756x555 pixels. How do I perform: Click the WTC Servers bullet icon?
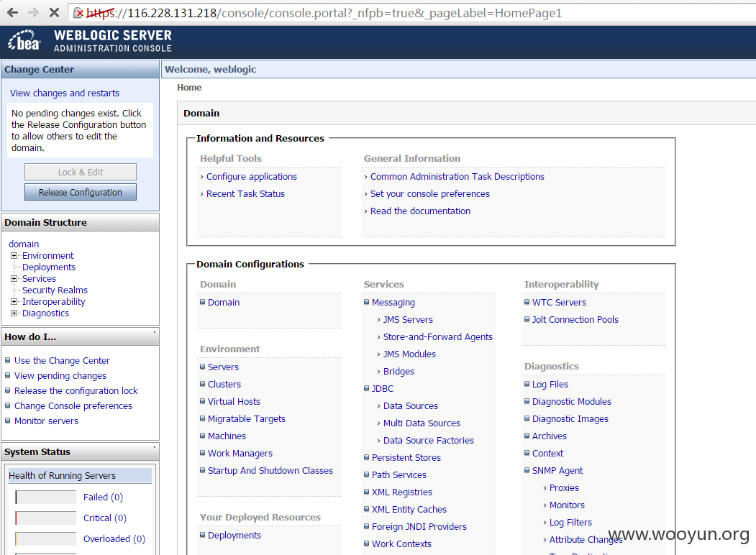click(527, 302)
